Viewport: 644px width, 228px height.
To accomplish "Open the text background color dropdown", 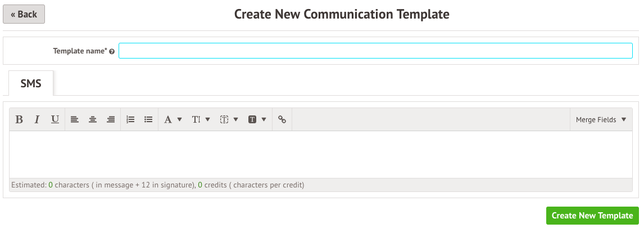I will [257, 120].
